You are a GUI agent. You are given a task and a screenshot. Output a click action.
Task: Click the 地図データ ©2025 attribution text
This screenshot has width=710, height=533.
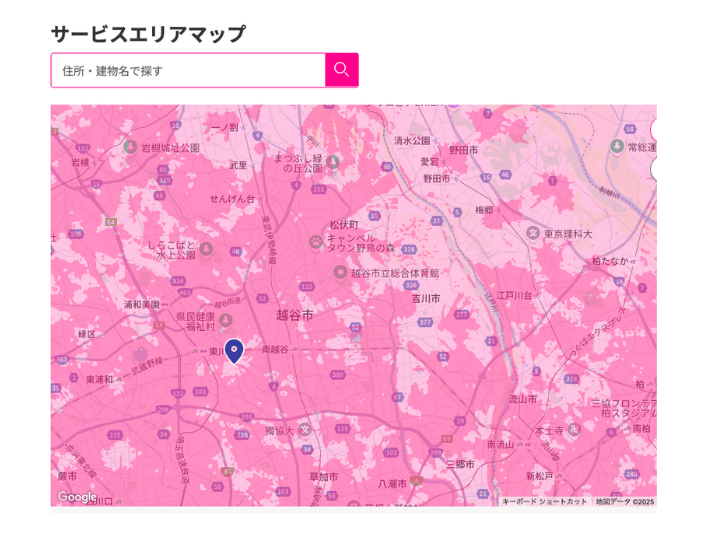(625, 502)
